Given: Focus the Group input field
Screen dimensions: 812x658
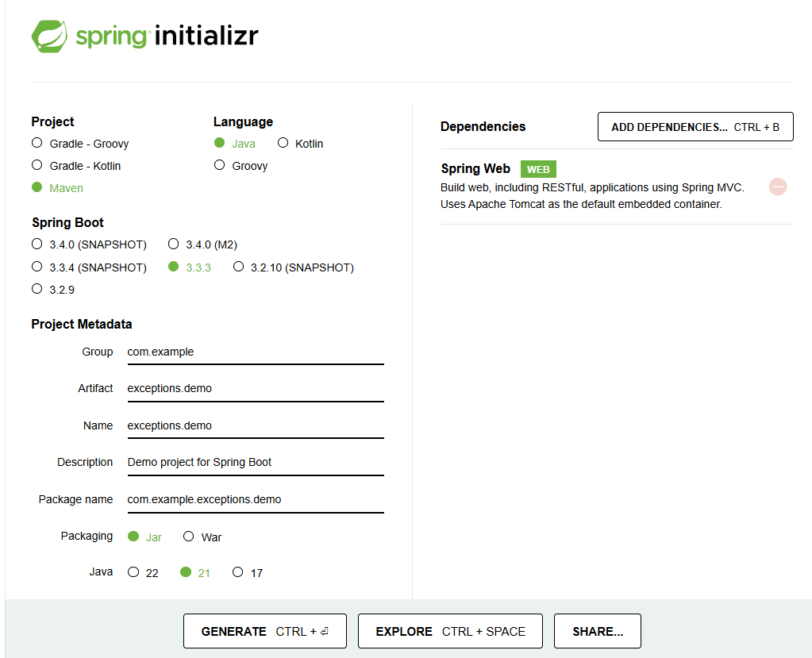Looking at the screenshot, I should click(x=256, y=352).
